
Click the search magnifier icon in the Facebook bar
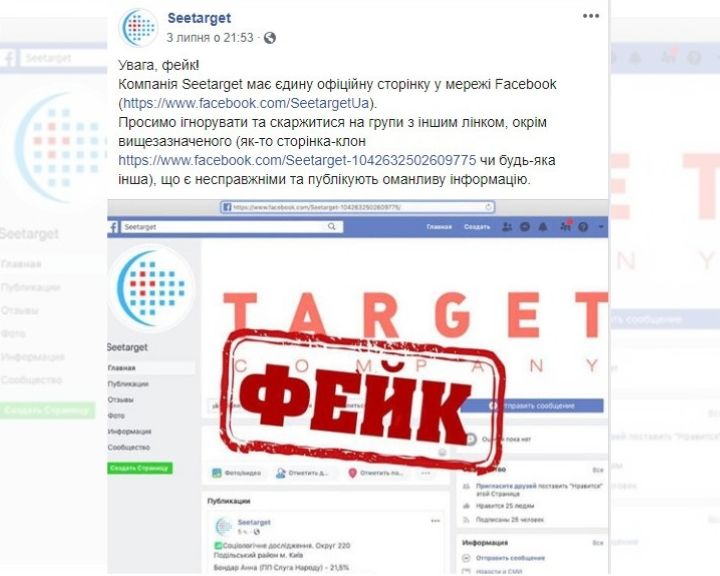tap(332, 226)
